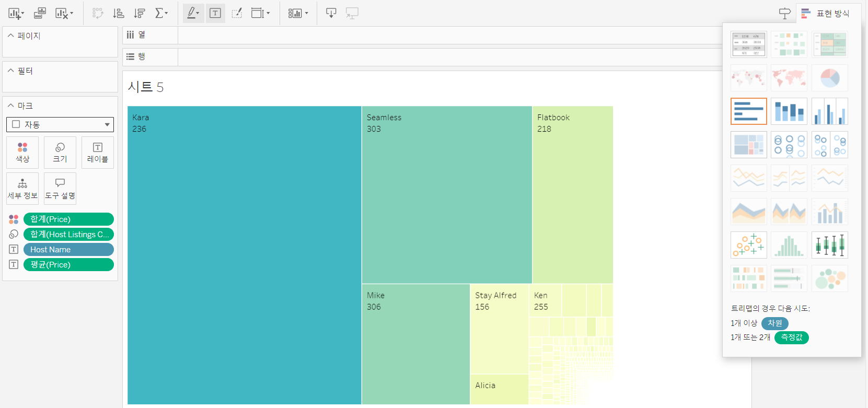The image size is (868, 408).
Task: Click the 시트 5 sheet title
Action: point(146,87)
